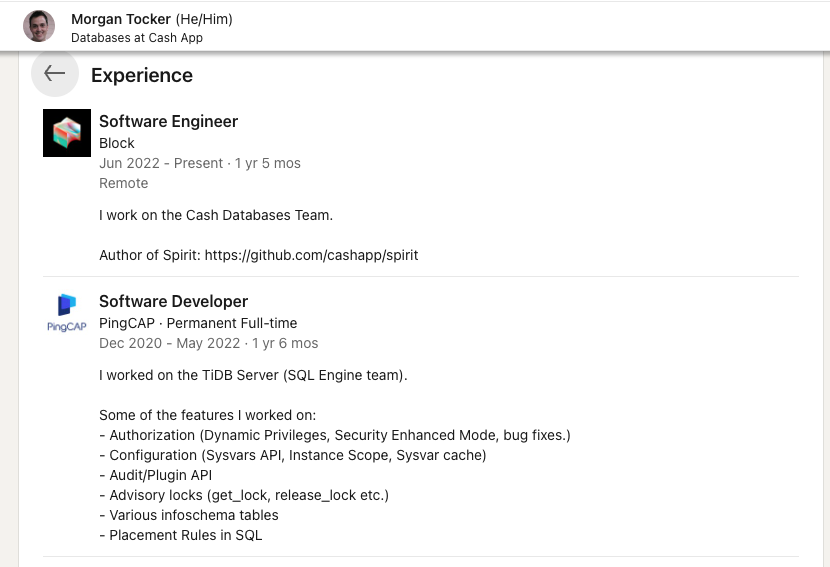Image resolution: width=830 pixels, height=567 pixels.
Task: Click the "Databases at Cash App" headline
Action: pos(137,38)
